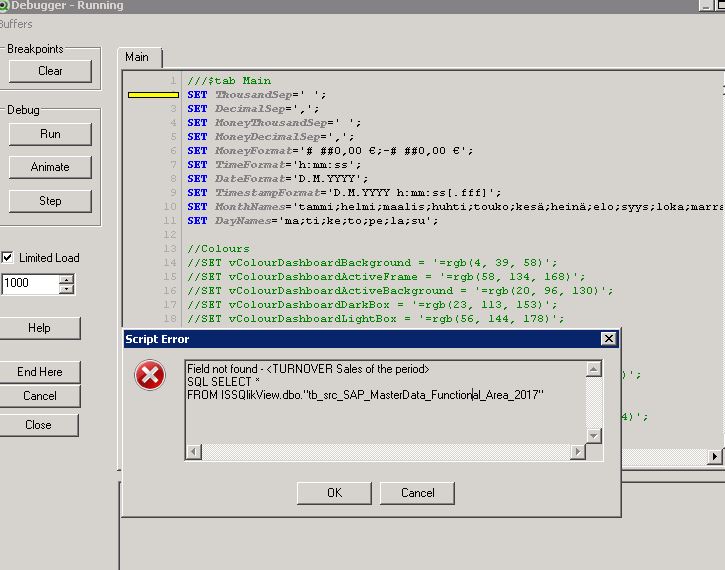Click the QlikView icon in the title bar
Viewport: 725px width, 570px height.
pyautogui.click(x=4, y=6)
